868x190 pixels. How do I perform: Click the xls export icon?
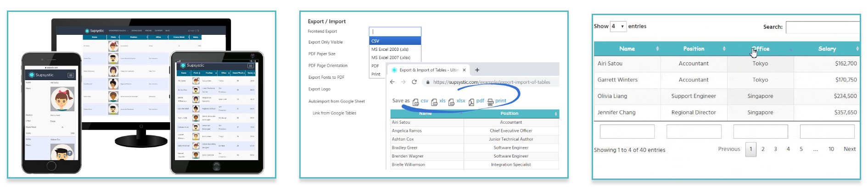pos(434,102)
